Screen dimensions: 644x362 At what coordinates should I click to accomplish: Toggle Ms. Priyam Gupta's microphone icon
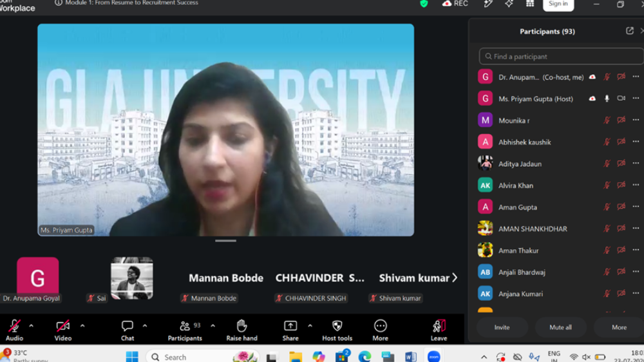607,99
